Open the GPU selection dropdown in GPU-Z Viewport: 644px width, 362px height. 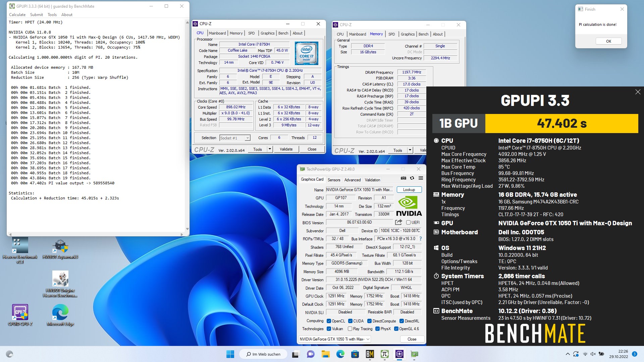click(334, 339)
